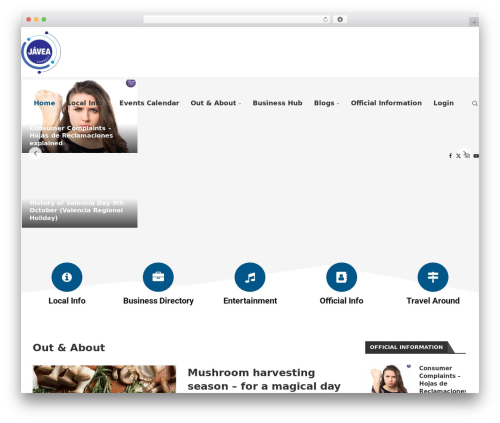Open the Facebook social icon
500x423 pixels.
point(450,156)
